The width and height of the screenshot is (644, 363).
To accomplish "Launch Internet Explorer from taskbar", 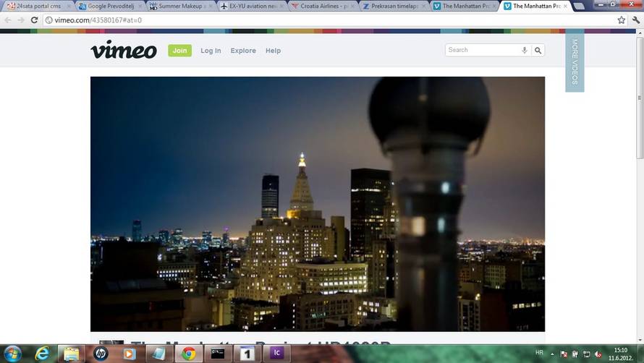I will pyautogui.click(x=42, y=354).
